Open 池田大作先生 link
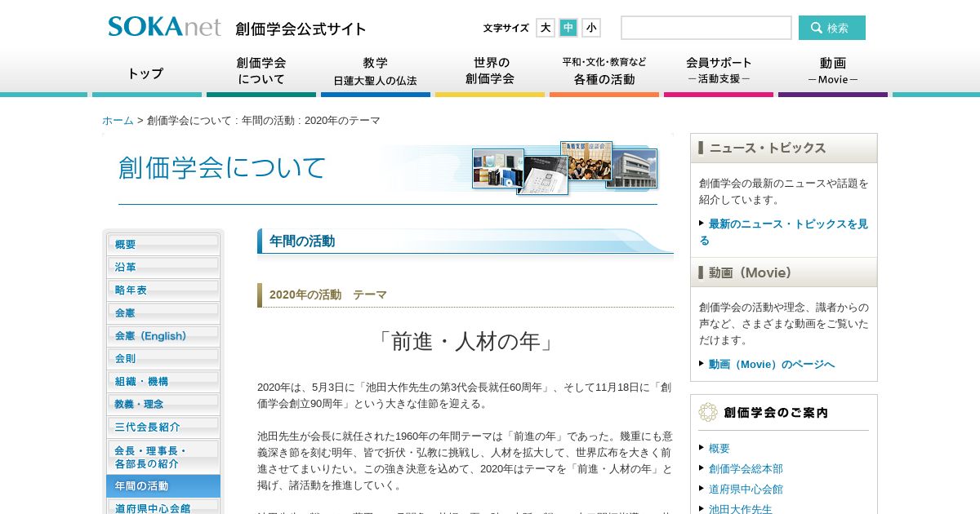The height and width of the screenshot is (514, 980). pos(741,508)
